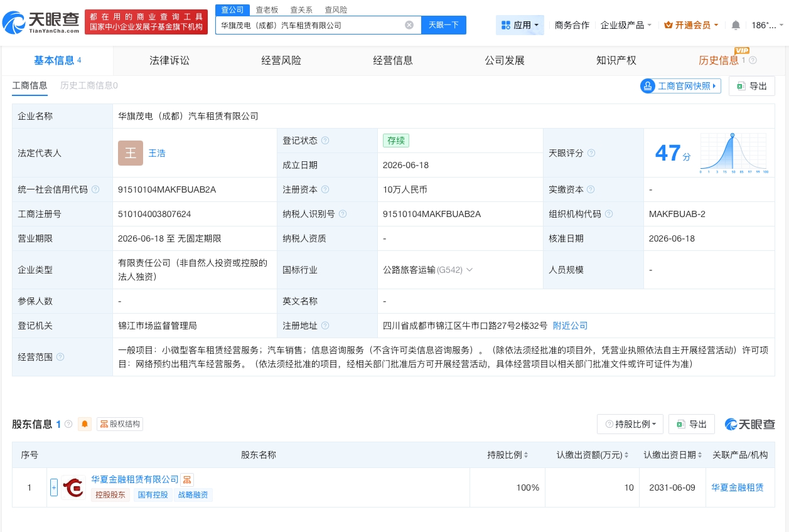
Task: Click the 附近公司 link
Action: [x=570, y=326]
